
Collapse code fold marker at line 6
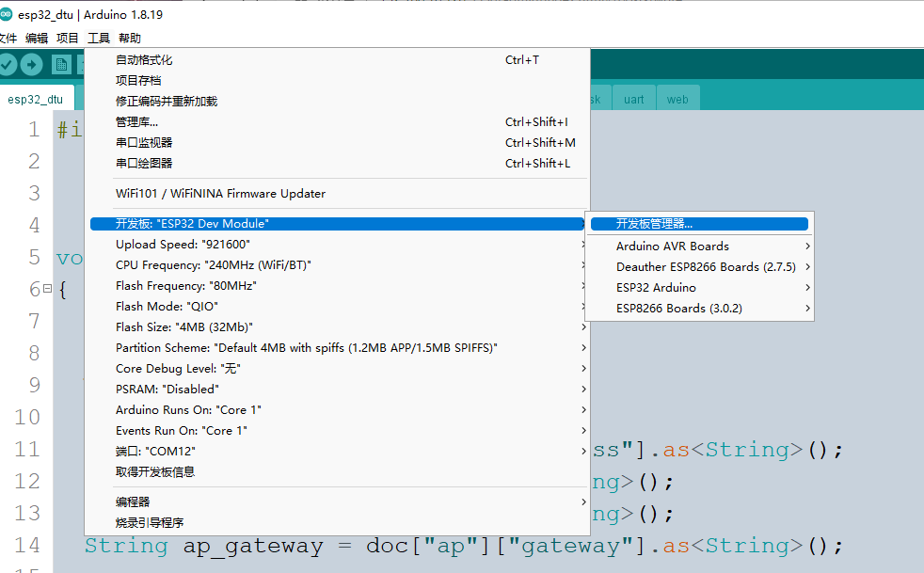[47, 288]
